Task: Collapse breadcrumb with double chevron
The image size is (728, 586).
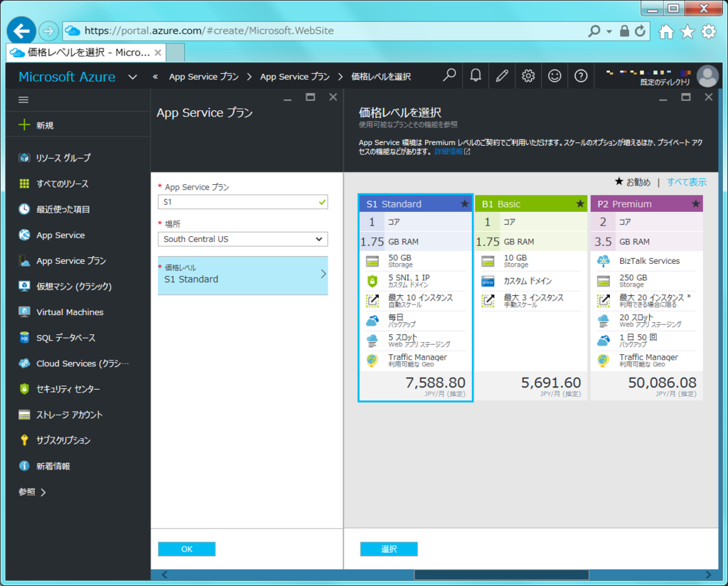Action: click(156, 77)
